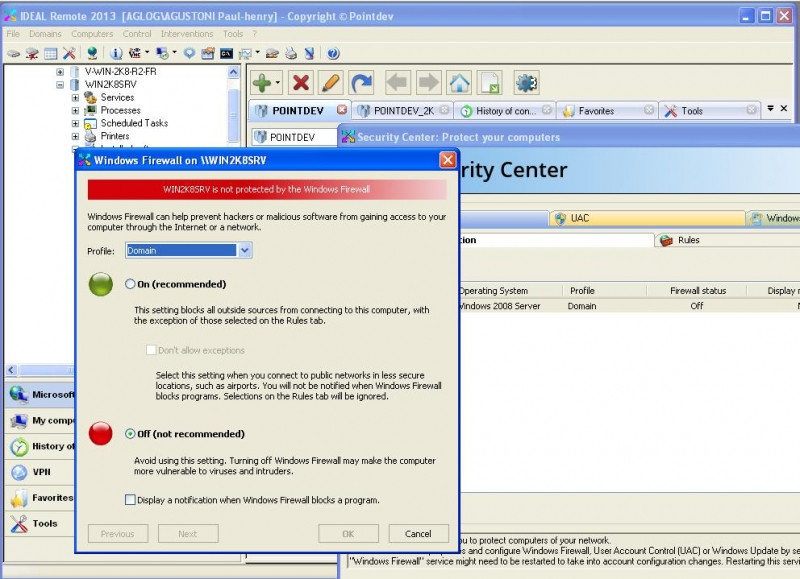Viewport: 800px width, 579px height.
Task: Click the Cancel button in firewall dialog
Action: click(x=418, y=534)
